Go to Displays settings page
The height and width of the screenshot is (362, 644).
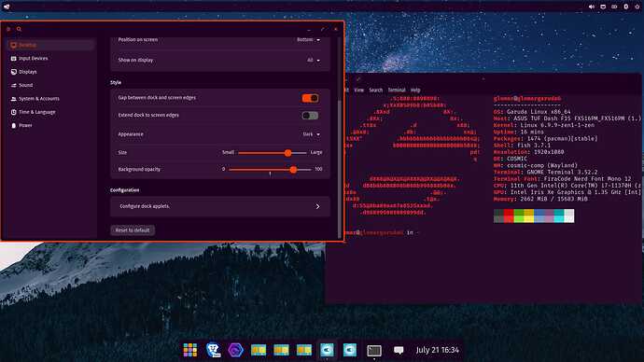(51, 72)
